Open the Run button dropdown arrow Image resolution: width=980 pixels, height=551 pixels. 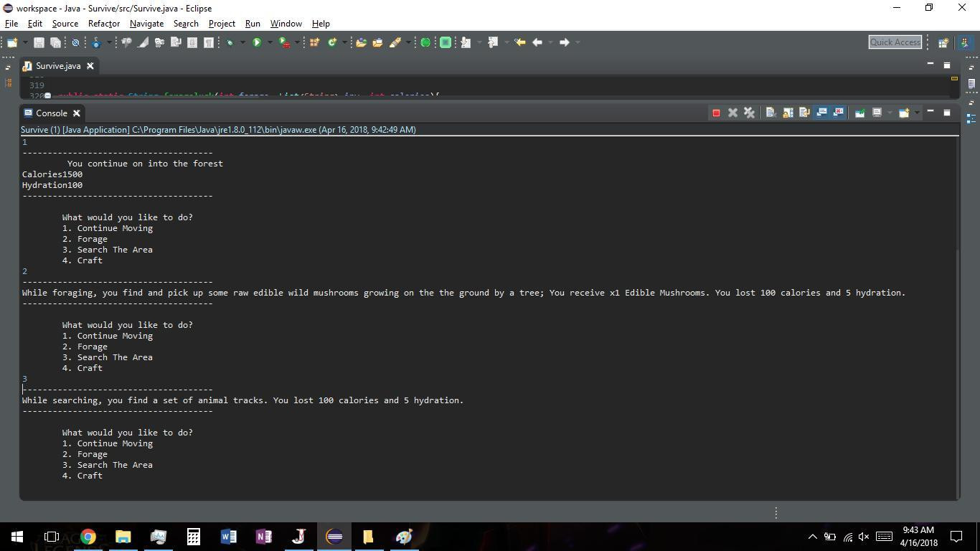[270, 42]
